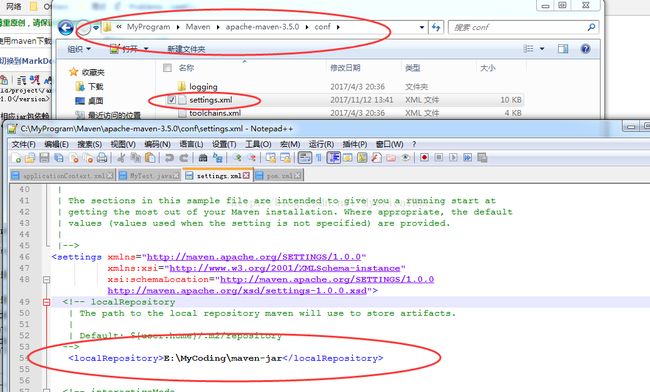Click the Close document toolbar icon
The height and width of the screenshot is (392, 650).
(75, 158)
